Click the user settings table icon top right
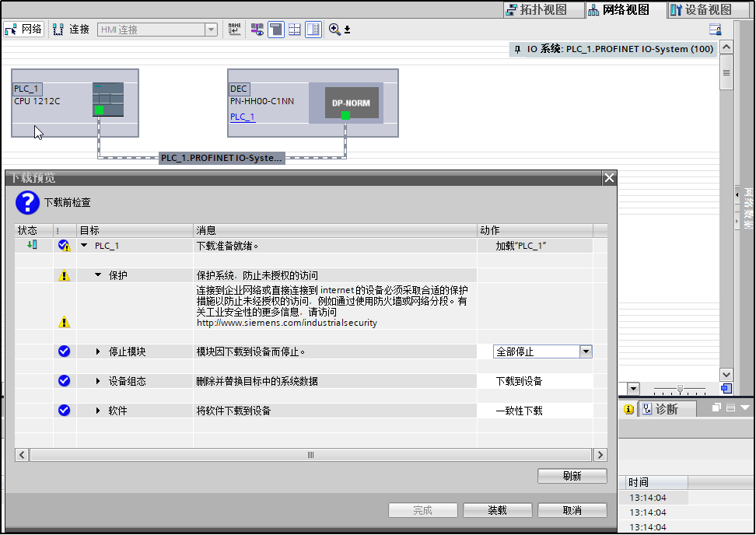The height and width of the screenshot is (535, 756). tap(716, 30)
